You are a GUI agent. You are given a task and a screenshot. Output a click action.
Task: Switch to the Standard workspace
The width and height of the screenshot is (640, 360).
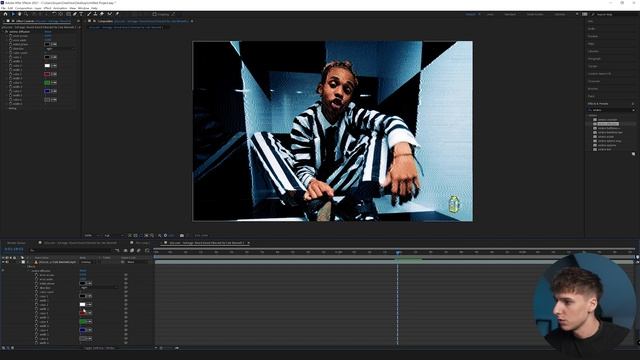point(510,14)
